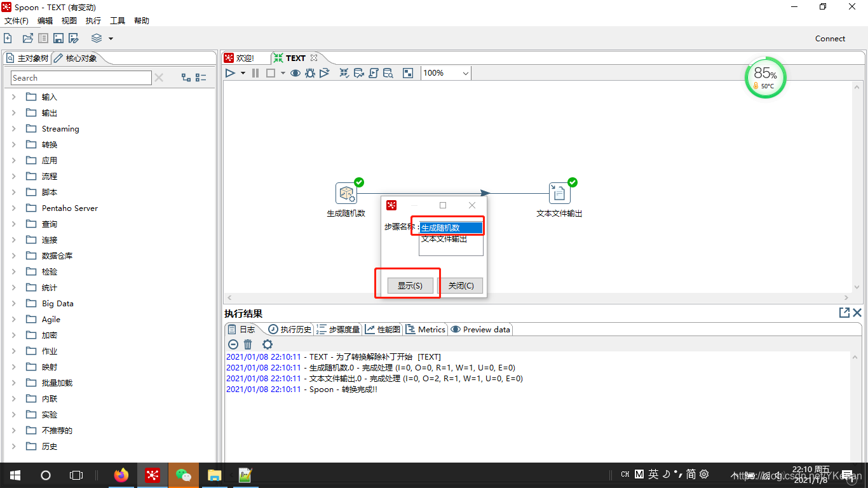This screenshot has width=868, height=488.
Task: Click the Connect link
Action: coord(830,39)
